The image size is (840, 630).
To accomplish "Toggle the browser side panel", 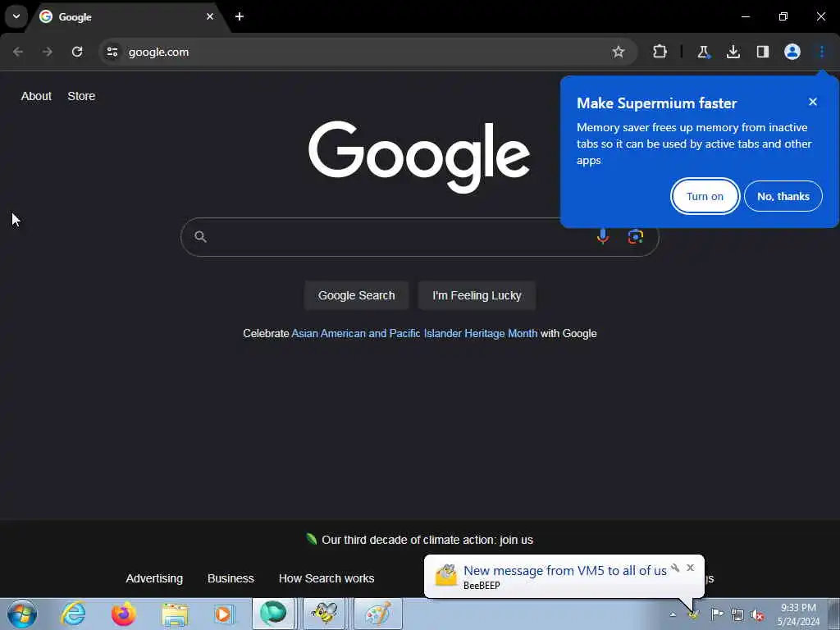I will pos(763,52).
